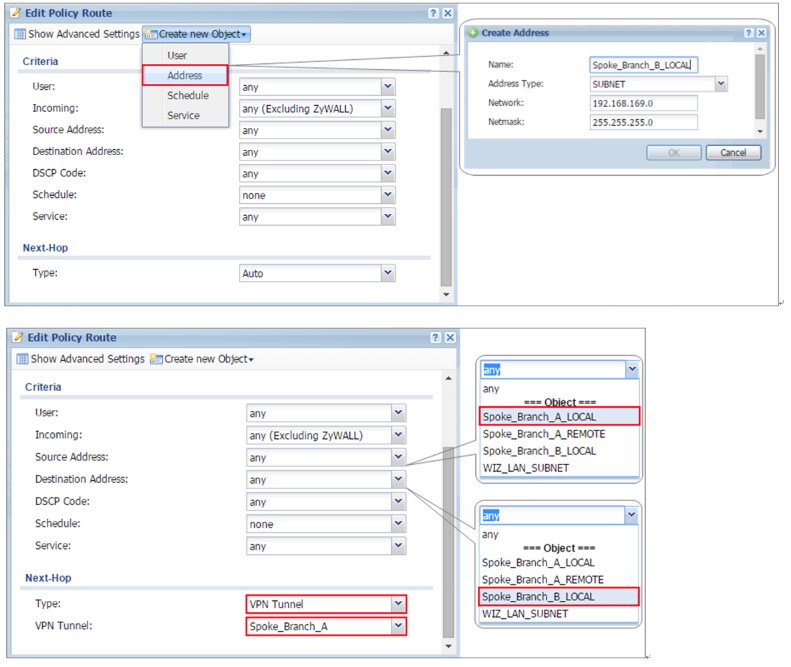Click Show Advanced Settings in top dialog

[x=77, y=34]
